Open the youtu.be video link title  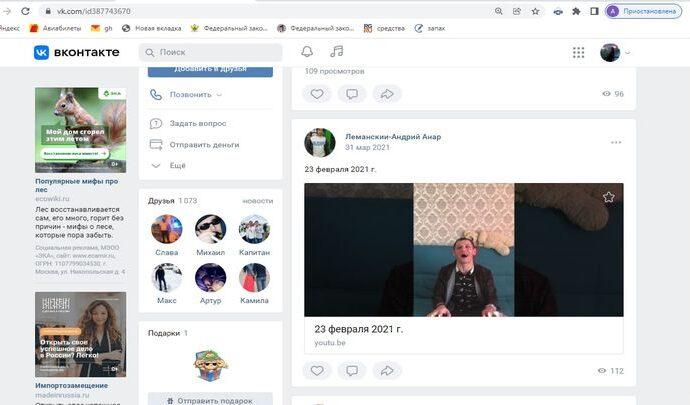point(358,329)
